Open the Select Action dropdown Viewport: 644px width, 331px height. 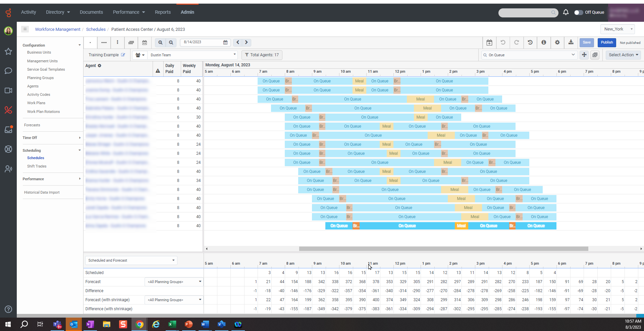(x=623, y=55)
